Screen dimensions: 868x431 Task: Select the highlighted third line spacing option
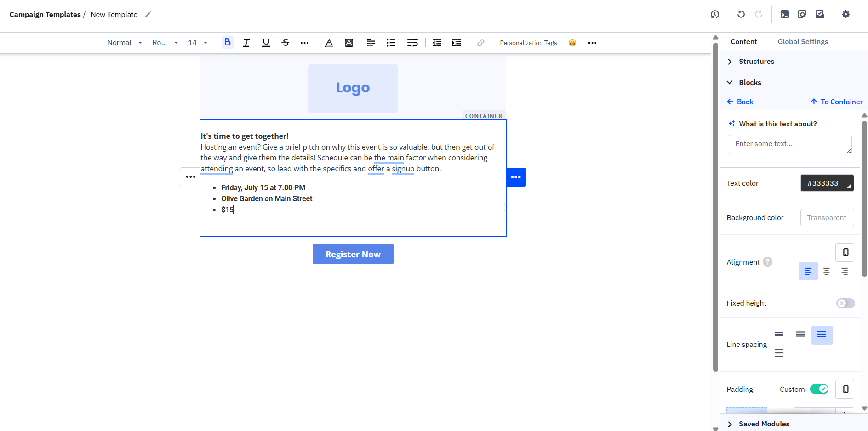tap(822, 335)
